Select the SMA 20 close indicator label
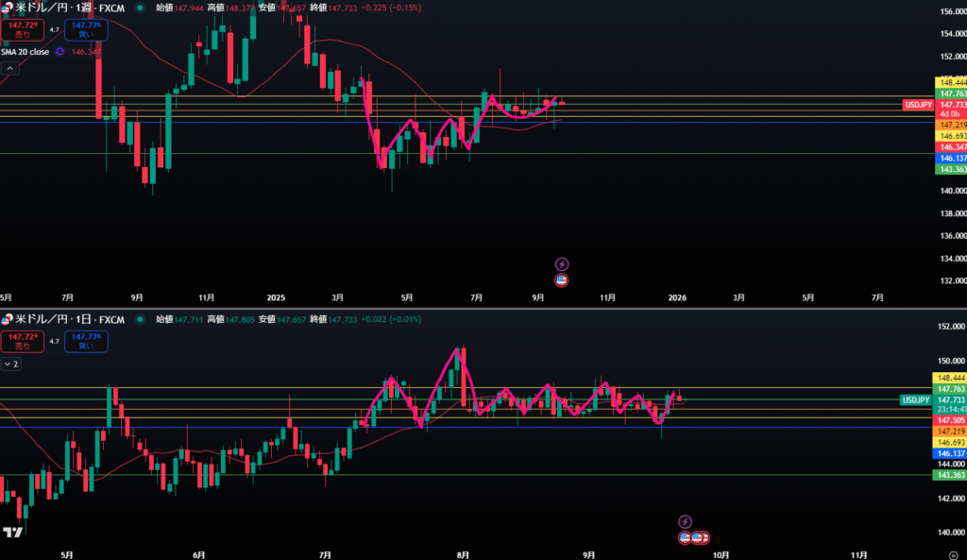The image size is (967, 560). [x=25, y=51]
